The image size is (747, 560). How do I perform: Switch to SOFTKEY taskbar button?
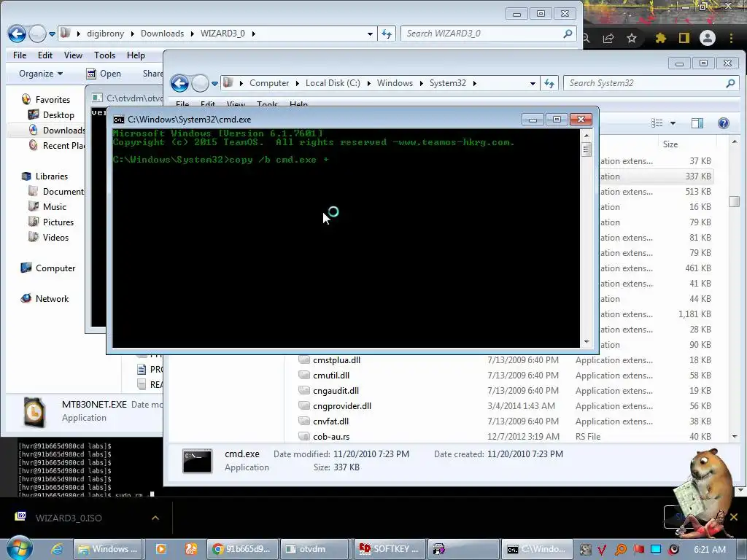(x=390, y=549)
